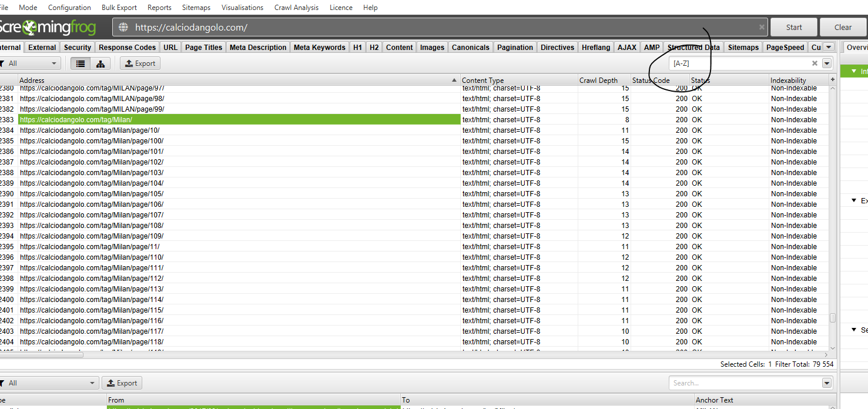868x409 pixels.
Task: Switch to the Response Codes tab
Action: [127, 48]
